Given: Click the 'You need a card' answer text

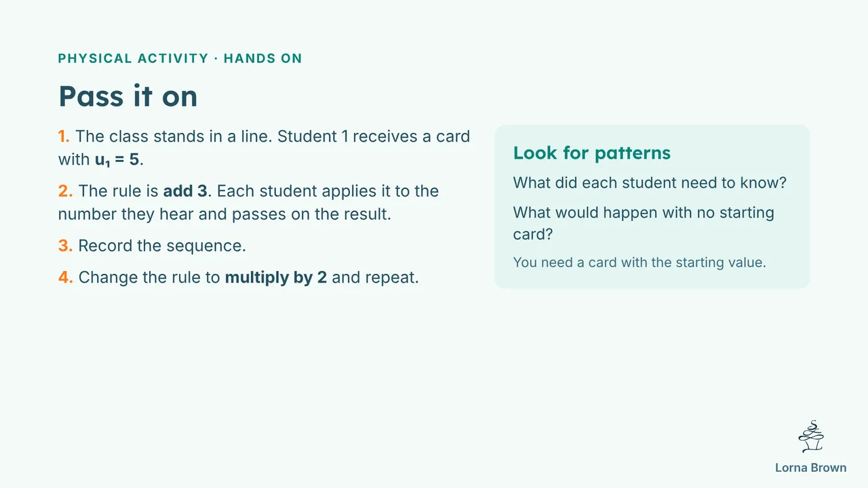Looking at the screenshot, I should [x=639, y=262].
